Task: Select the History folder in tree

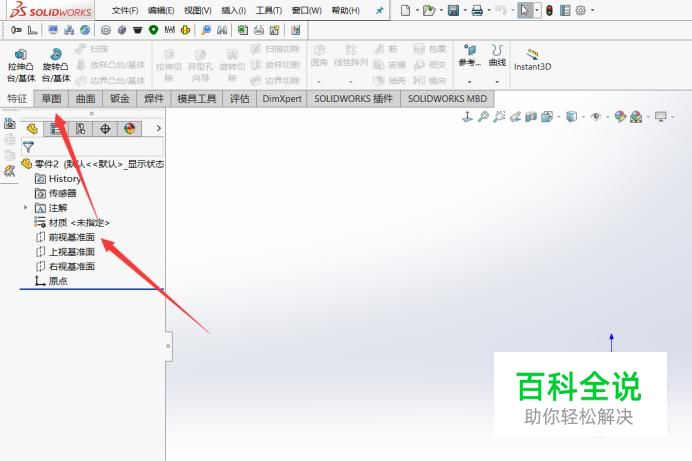Action: coord(58,179)
